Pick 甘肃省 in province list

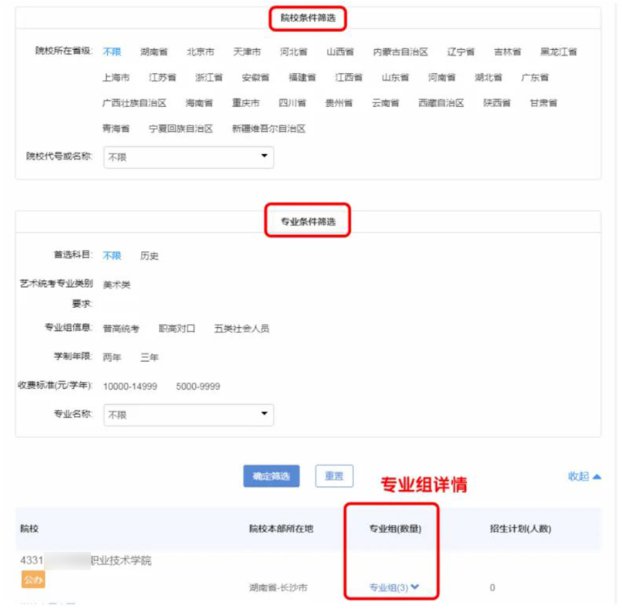543,103
